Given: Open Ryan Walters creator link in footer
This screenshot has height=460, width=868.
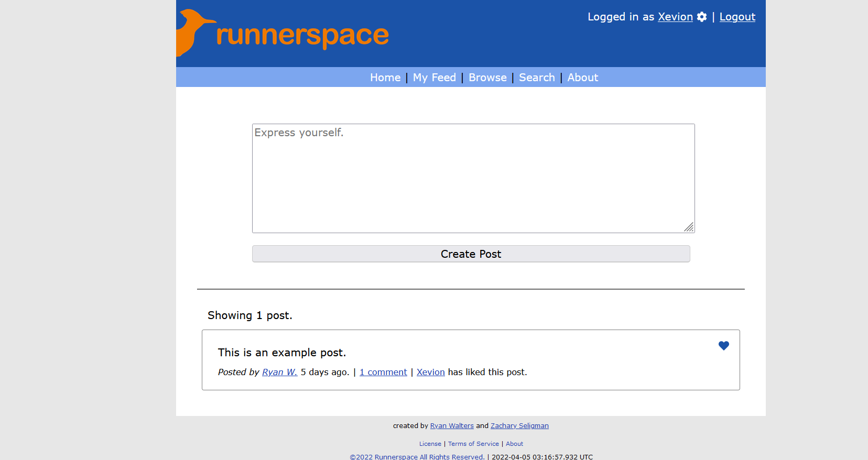Looking at the screenshot, I should tap(452, 426).
